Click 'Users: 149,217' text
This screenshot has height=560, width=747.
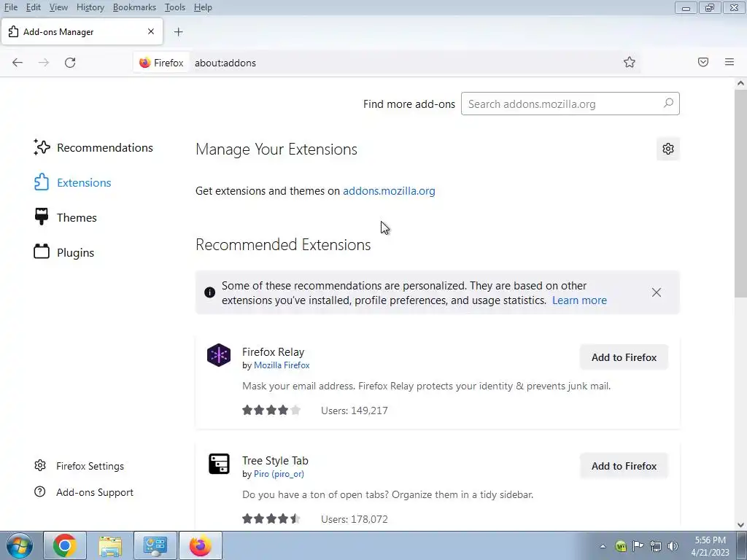(x=354, y=411)
